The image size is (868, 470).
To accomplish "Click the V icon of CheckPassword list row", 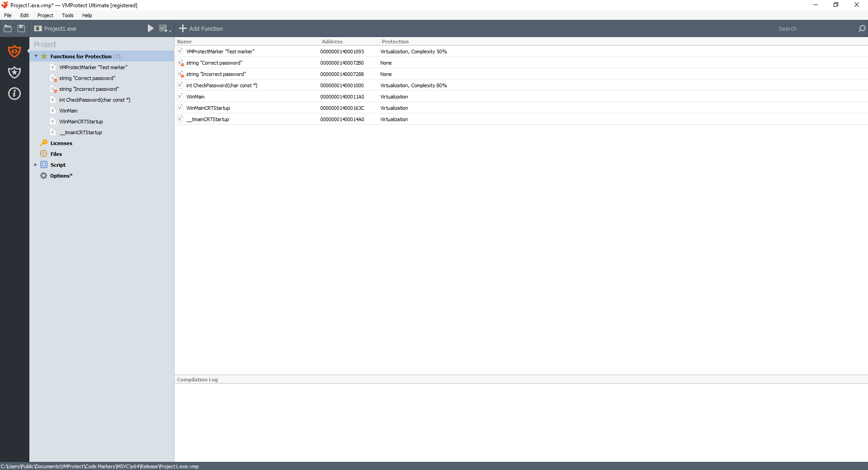I will click(x=180, y=85).
